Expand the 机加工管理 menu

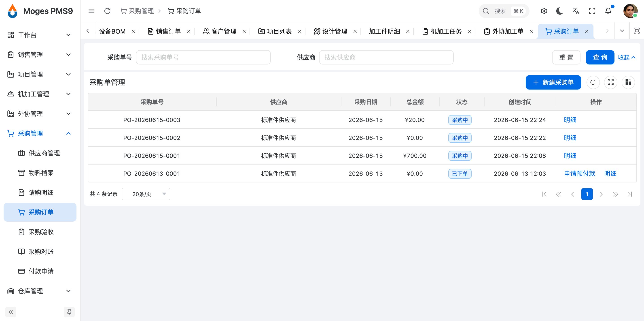click(40, 94)
